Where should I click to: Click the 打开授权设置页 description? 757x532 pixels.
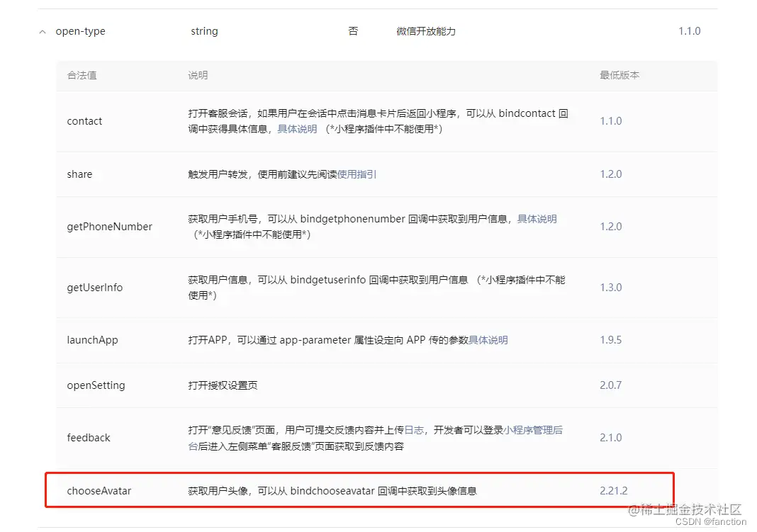click(x=223, y=385)
